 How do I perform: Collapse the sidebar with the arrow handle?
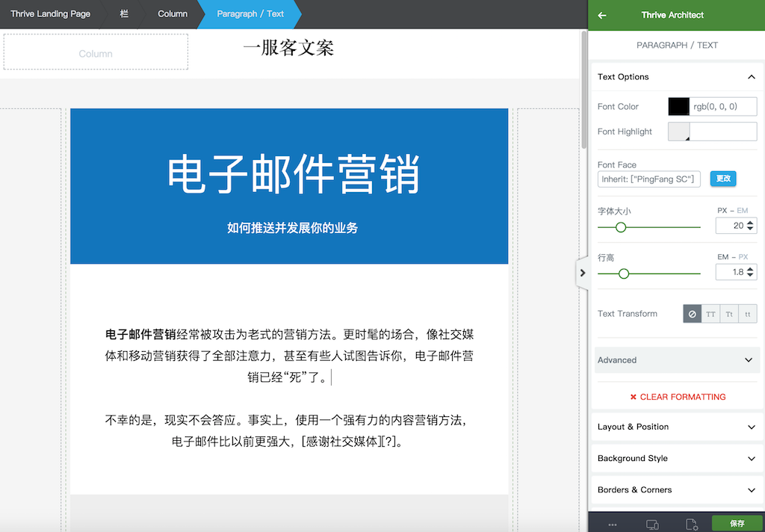[582, 273]
